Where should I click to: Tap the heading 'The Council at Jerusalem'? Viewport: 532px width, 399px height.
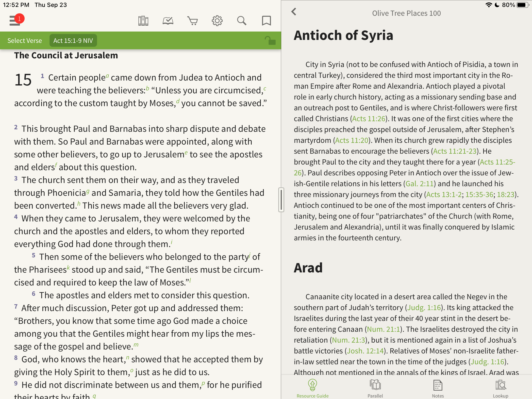tap(66, 56)
